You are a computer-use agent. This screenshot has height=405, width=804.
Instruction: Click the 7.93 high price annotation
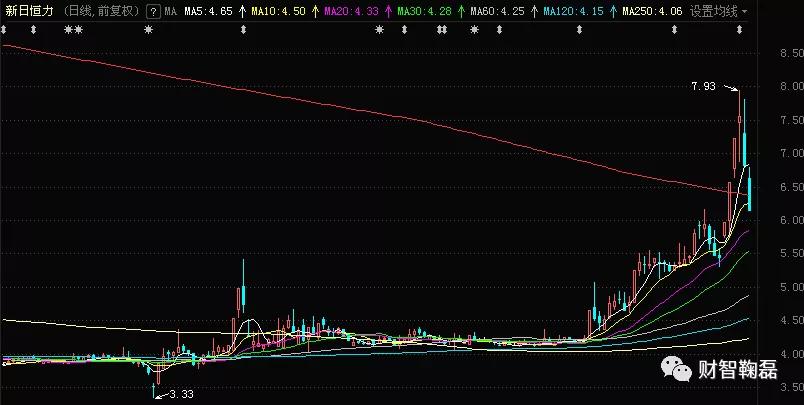[703, 86]
